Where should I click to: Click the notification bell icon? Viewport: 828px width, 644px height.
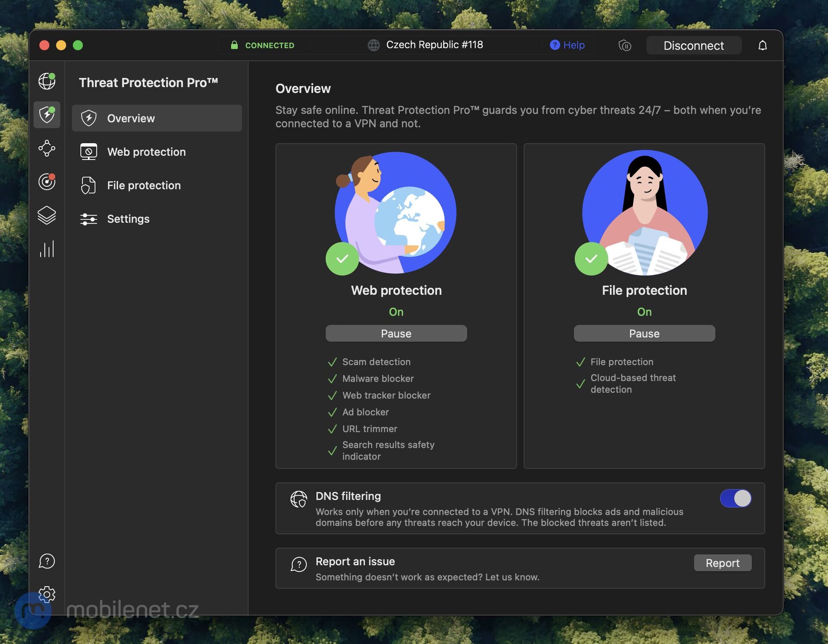click(762, 45)
